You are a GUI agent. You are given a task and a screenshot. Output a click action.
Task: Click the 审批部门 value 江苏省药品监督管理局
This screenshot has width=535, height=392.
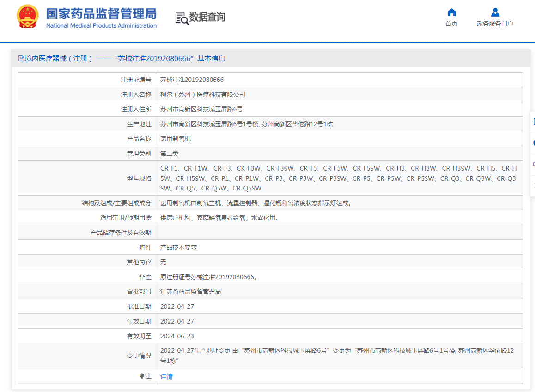(190, 292)
